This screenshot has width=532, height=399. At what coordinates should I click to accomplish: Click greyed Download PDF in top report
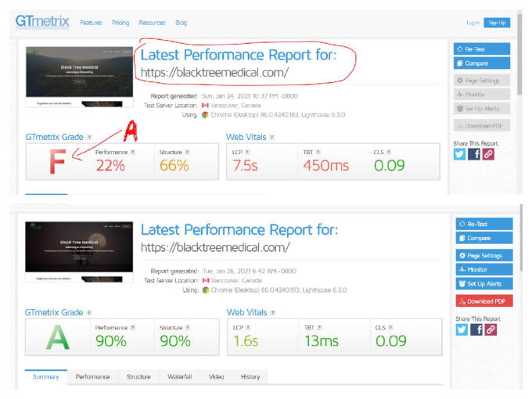482,126
